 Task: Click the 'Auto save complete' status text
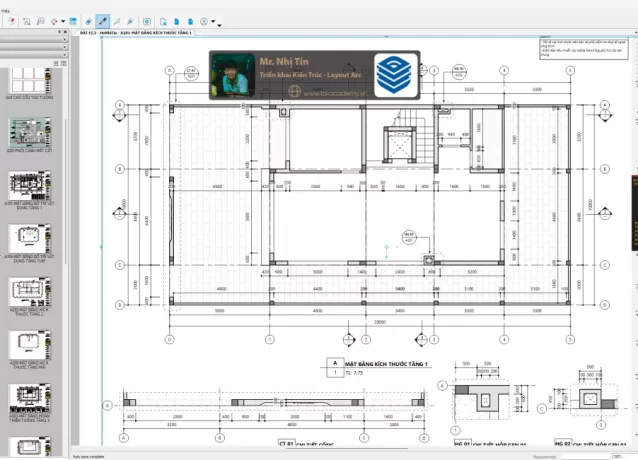89,457
